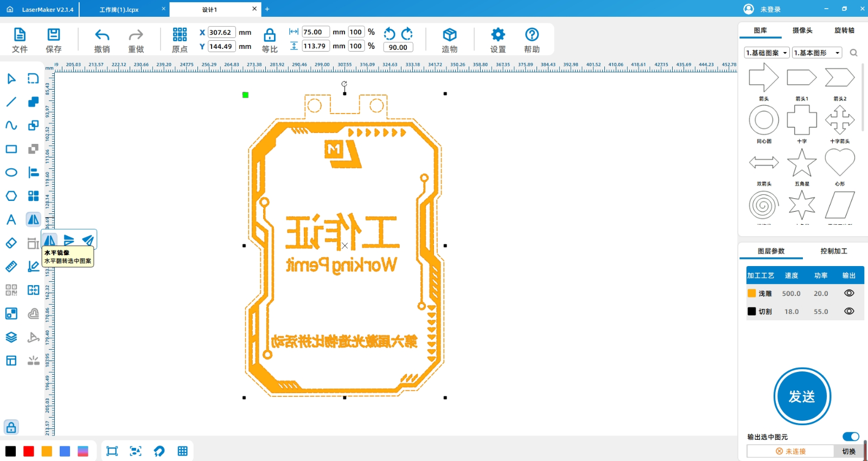
Task: Click the 撤销 (Undo) arrow
Action: coord(102,35)
